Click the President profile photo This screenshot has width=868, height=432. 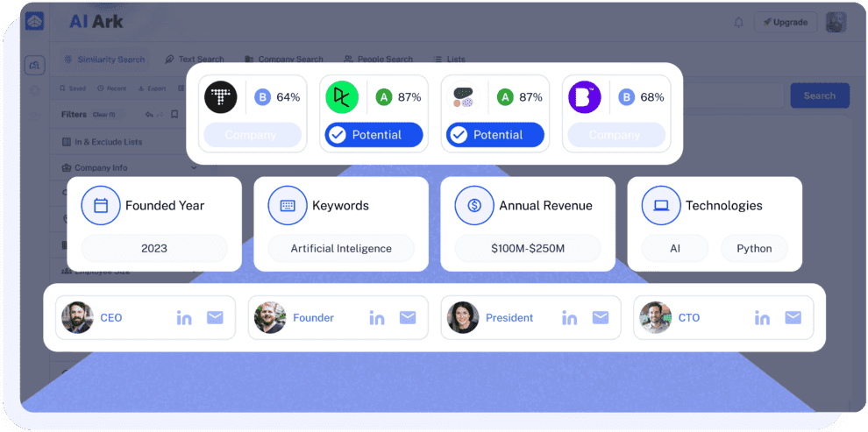463,317
